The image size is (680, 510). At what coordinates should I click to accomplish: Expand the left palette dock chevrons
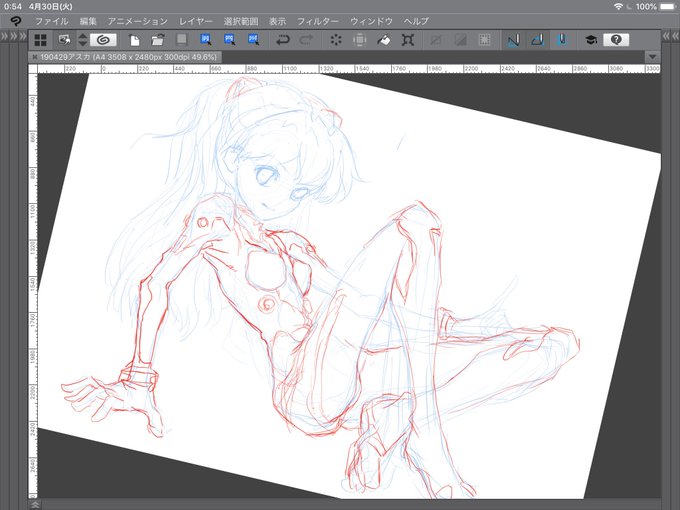click(x=13, y=36)
